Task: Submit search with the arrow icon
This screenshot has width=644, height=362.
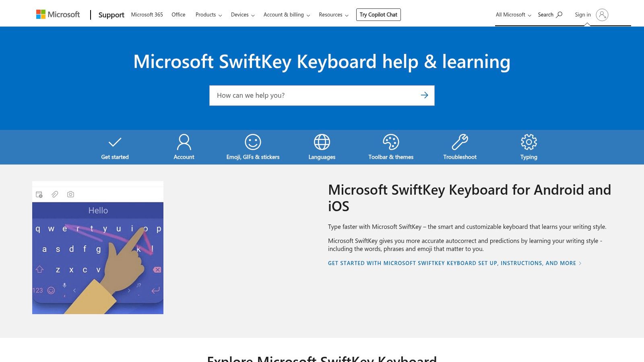Action: (x=424, y=95)
